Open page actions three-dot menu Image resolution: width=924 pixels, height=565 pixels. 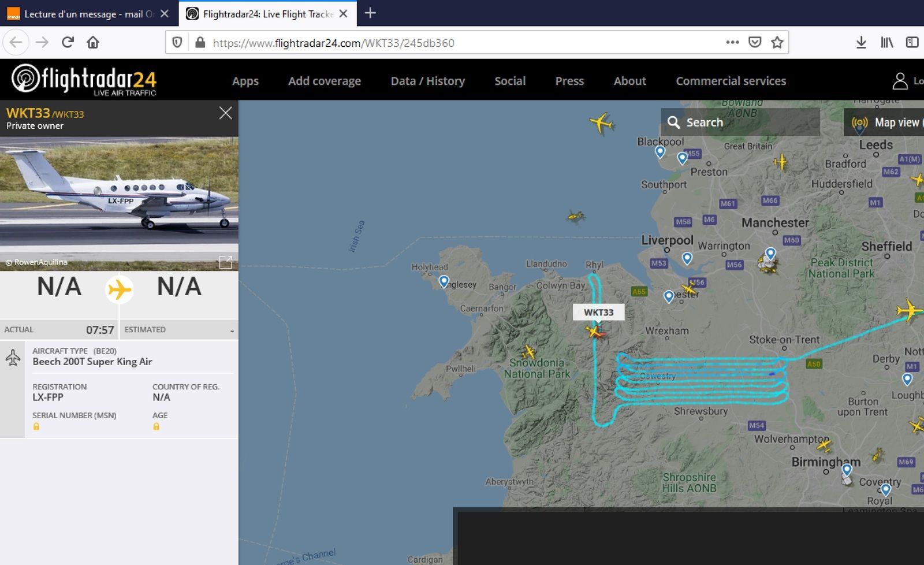tap(732, 42)
